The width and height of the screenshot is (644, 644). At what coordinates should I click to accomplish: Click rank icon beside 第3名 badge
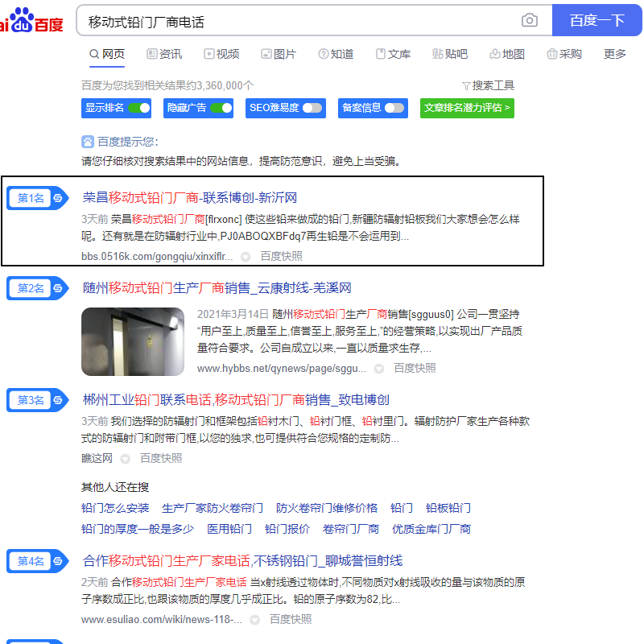[x=58, y=400]
